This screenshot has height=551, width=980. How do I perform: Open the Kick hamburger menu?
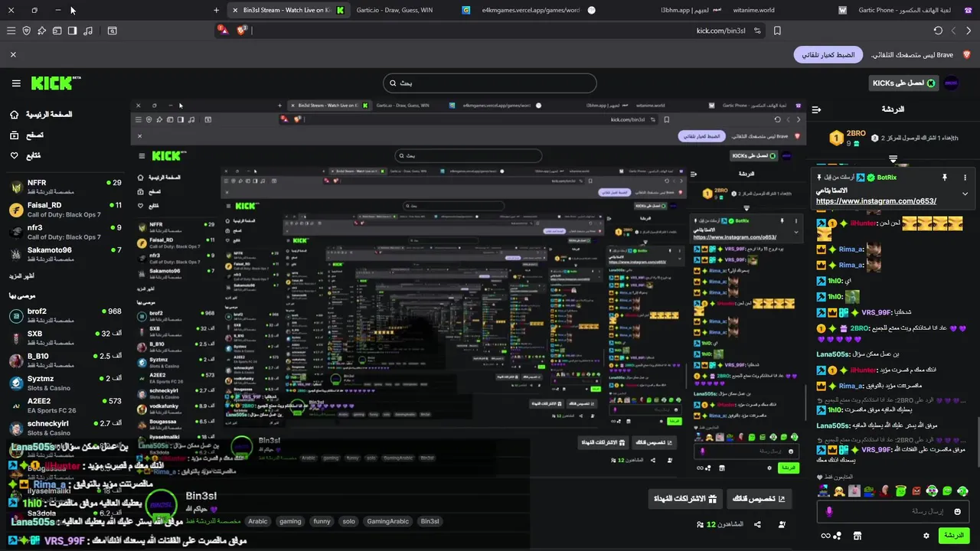click(16, 83)
